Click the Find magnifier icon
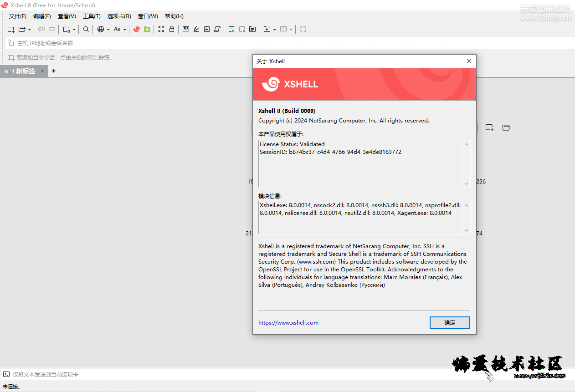This screenshot has width=575, height=392. click(x=86, y=29)
